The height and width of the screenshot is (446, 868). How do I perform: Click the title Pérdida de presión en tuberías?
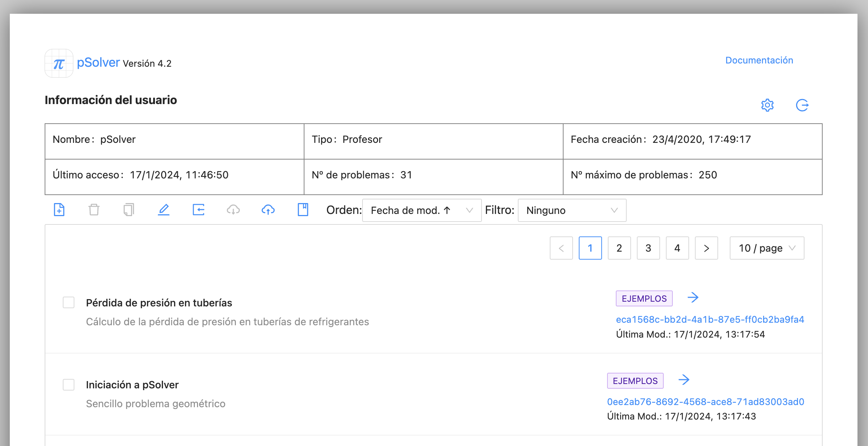click(159, 303)
